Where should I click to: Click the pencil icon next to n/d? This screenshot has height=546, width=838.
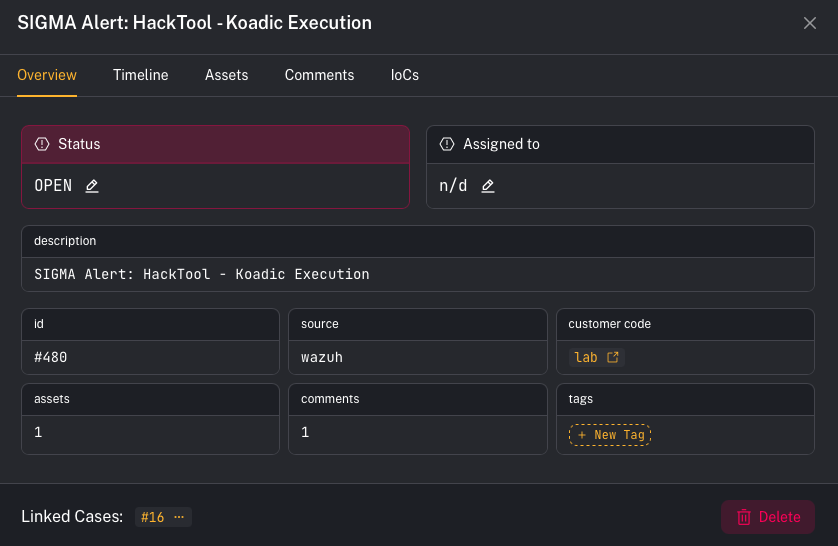click(488, 186)
